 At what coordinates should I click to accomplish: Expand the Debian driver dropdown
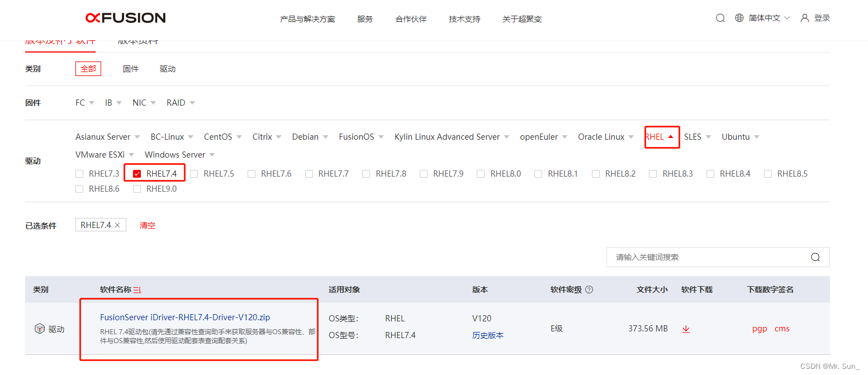point(310,137)
